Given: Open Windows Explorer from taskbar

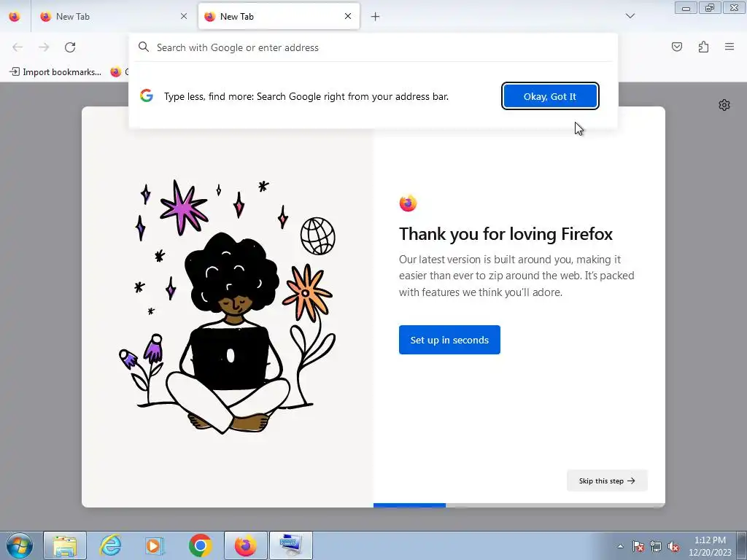Looking at the screenshot, I should pyautogui.click(x=65, y=545).
